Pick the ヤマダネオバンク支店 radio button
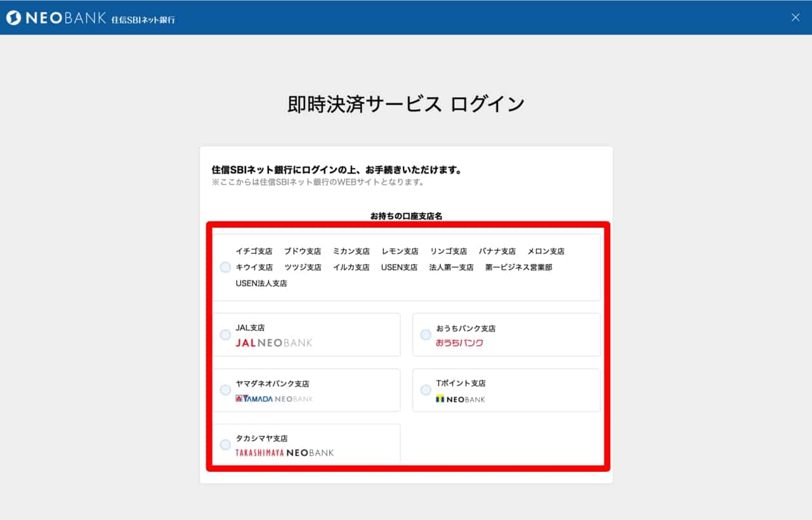812x520 pixels. [x=225, y=390]
